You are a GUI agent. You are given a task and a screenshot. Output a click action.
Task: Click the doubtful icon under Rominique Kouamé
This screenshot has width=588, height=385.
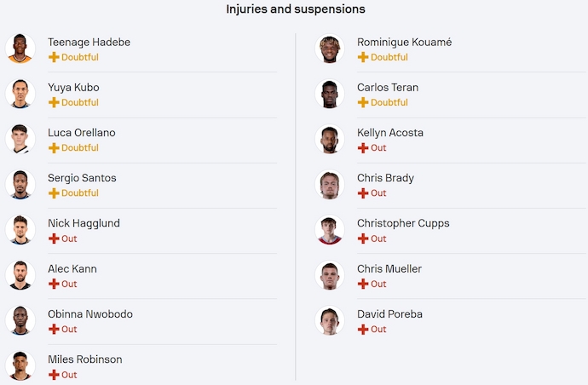pyautogui.click(x=363, y=57)
